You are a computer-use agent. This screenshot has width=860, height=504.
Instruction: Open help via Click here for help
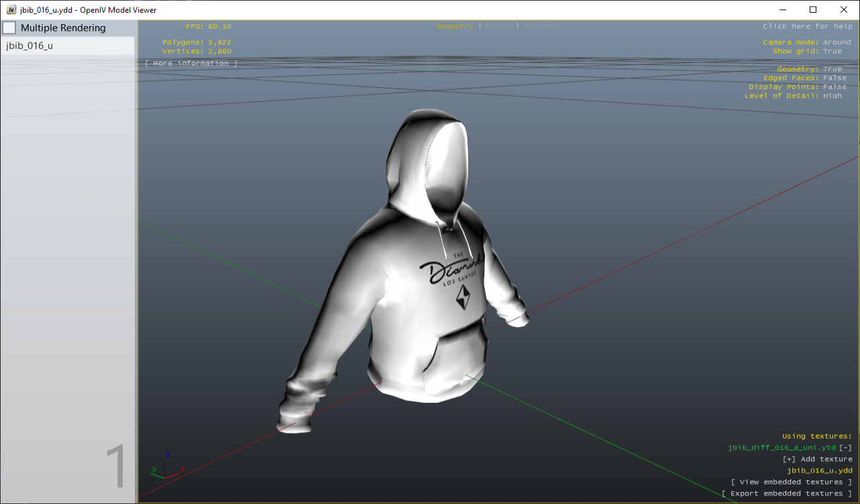[807, 26]
